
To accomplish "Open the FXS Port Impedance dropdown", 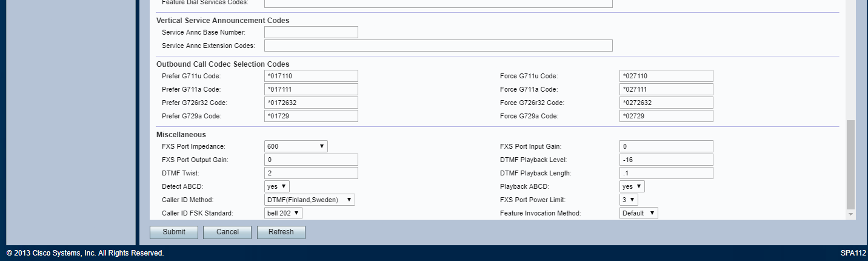I will 296,146.
